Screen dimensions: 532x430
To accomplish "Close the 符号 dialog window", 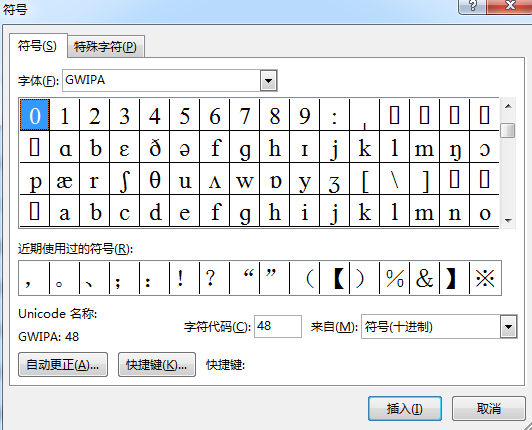I will [510, 6].
